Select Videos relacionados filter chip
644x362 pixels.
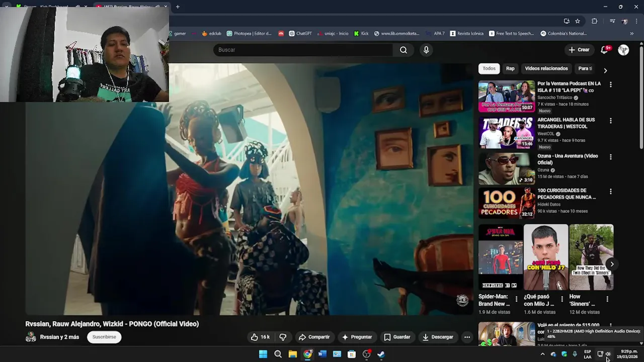point(546,68)
